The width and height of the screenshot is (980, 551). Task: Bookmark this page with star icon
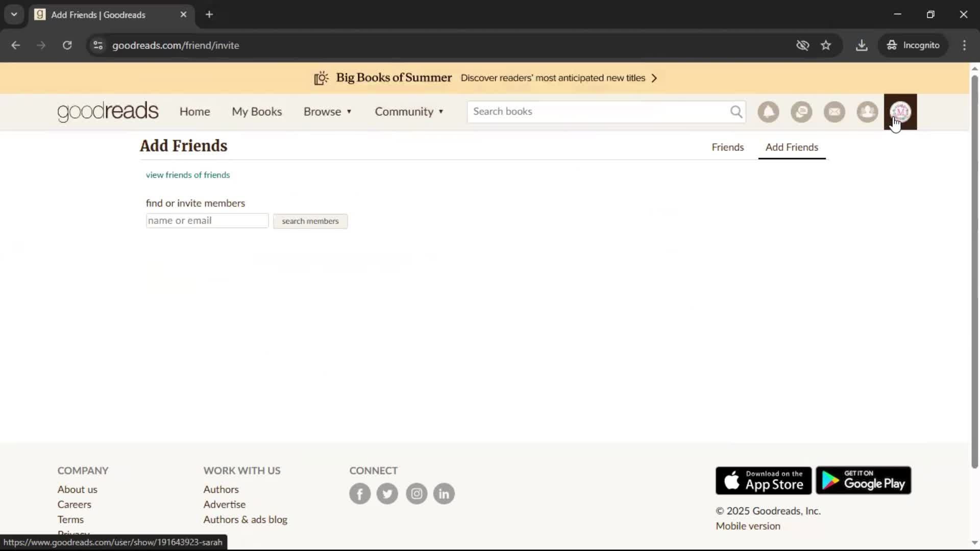826,45
